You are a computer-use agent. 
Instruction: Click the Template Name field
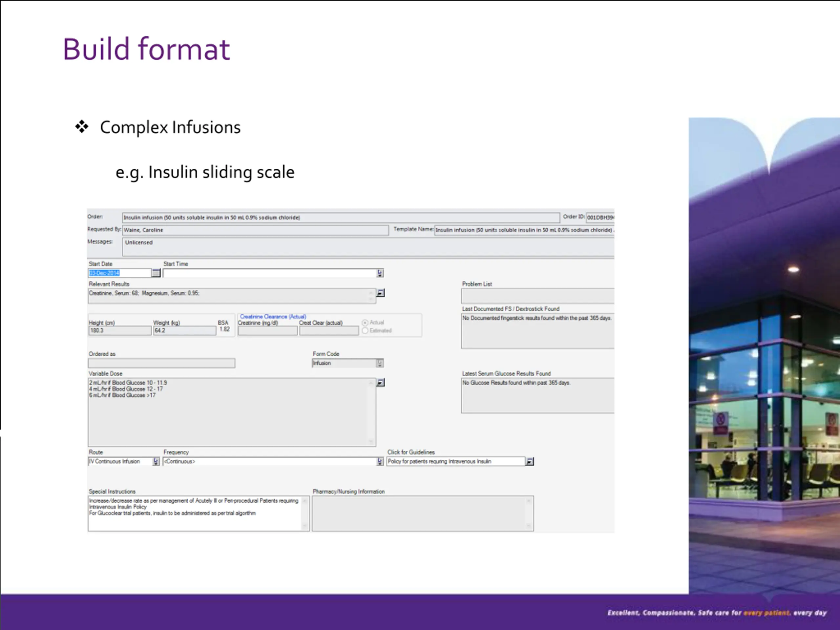pyautogui.click(x=524, y=230)
